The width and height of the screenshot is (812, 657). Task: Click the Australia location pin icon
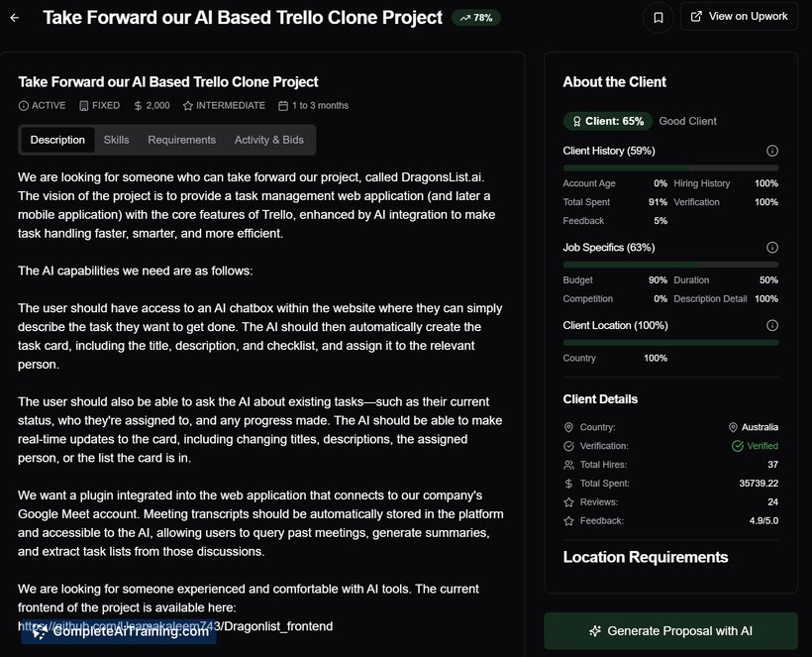point(733,427)
